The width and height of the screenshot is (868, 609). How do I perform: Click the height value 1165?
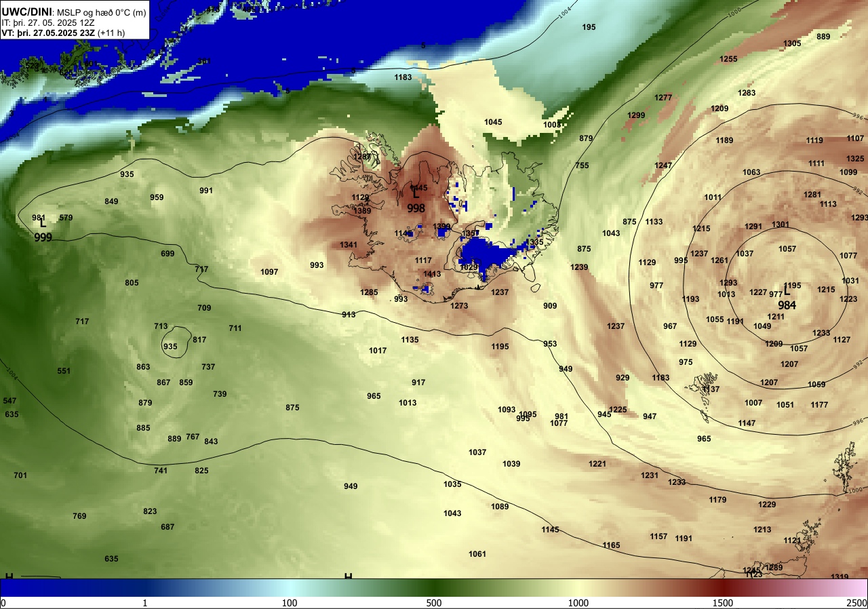click(611, 545)
